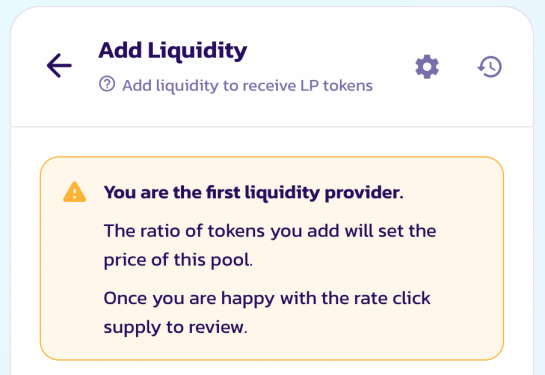Click the Add Liquidity heading

173,51
